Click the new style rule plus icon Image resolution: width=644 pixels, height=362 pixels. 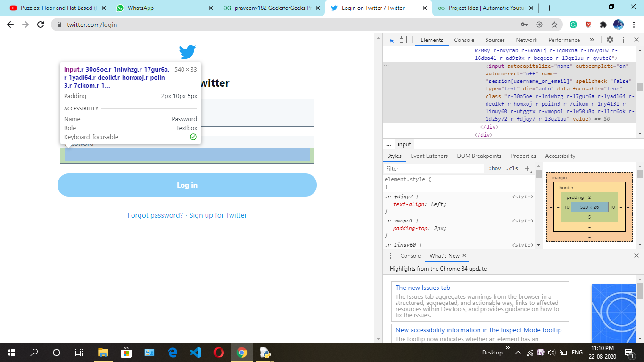pyautogui.click(x=528, y=168)
